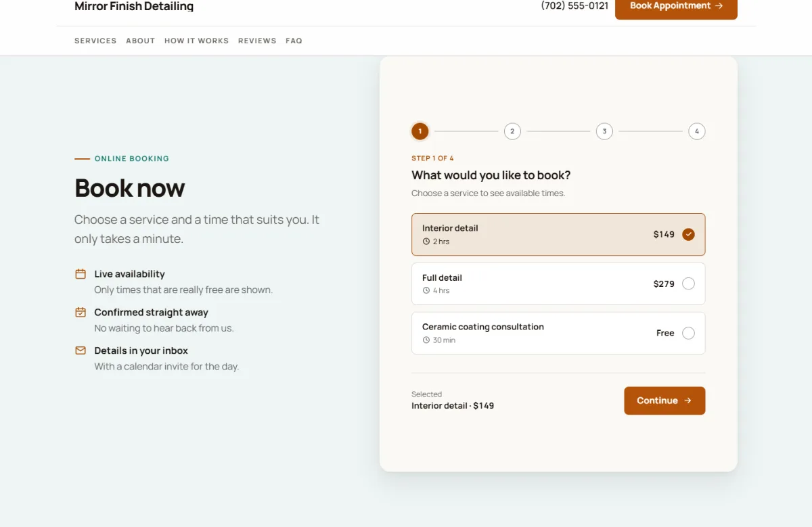
Task: Click "With a calendar invite for the day."
Action: [166, 367]
